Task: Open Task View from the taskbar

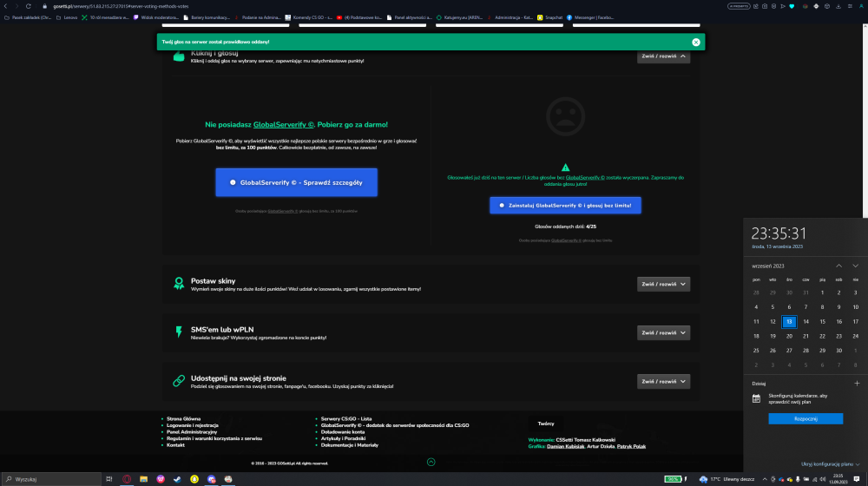Action: pyautogui.click(x=109, y=479)
